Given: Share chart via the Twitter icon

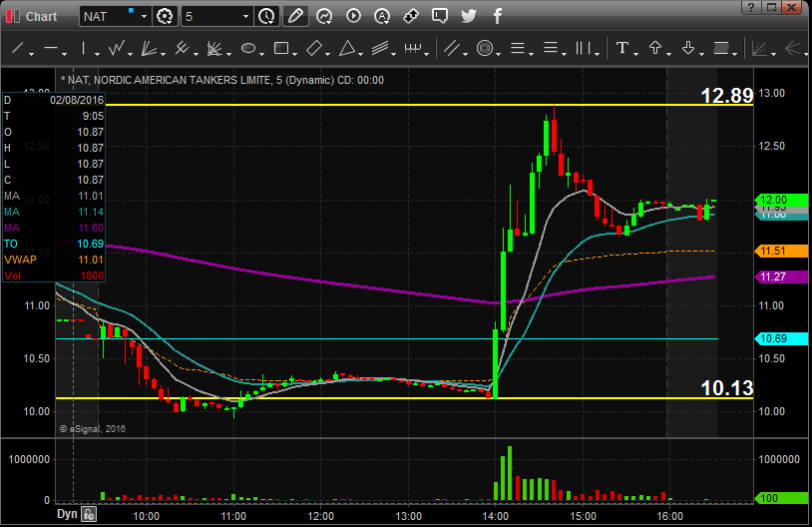Looking at the screenshot, I should (469, 17).
